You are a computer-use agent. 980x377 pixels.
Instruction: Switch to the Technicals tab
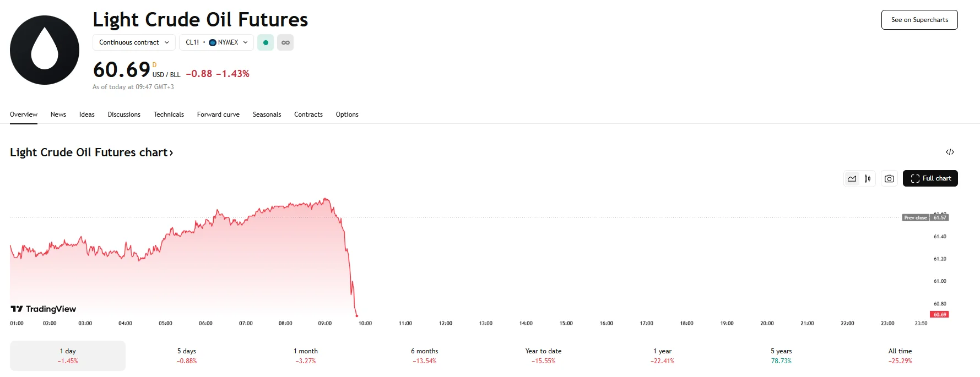point(169,114)
